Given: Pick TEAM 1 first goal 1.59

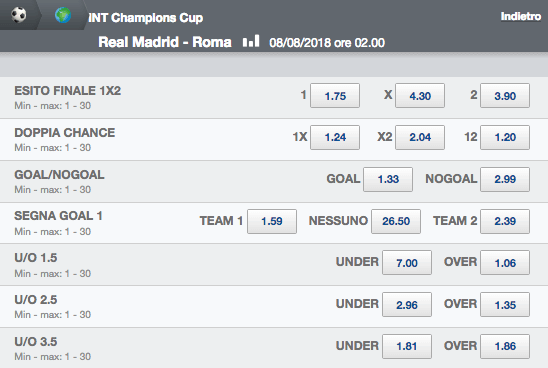Looking at the screenshot, I should pyautogui.click(x=272, y=221).
